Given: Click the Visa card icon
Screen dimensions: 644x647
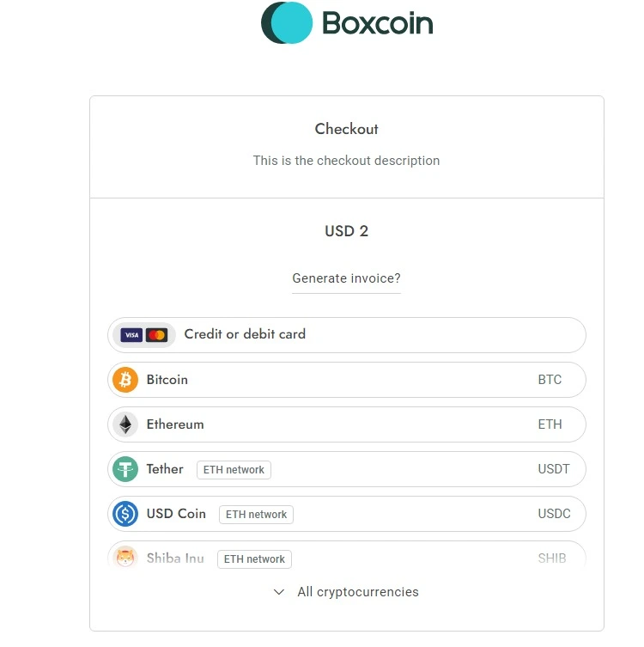Looking at the screenshot, I should point(131,335).
